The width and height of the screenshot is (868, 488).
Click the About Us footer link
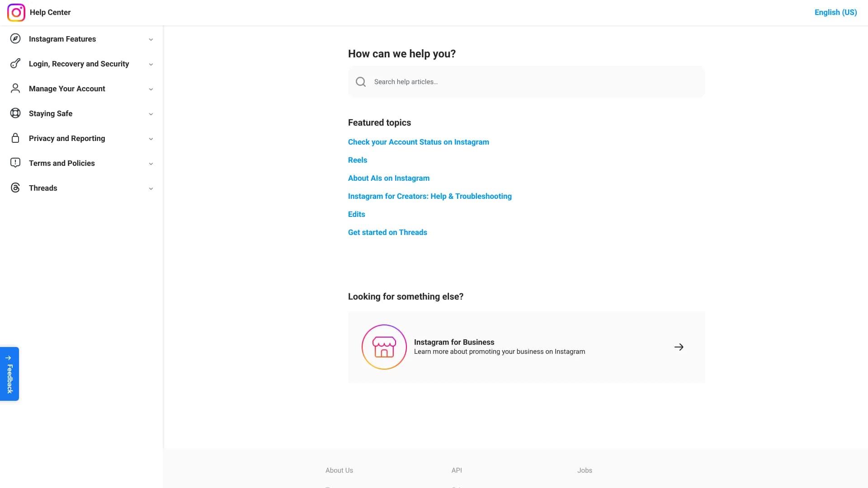point(339,470)
